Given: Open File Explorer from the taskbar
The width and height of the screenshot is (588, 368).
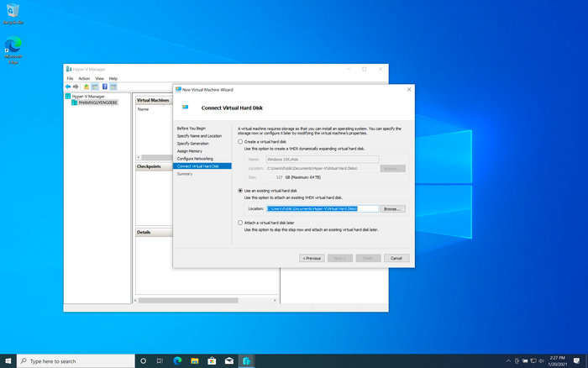Looking at the screenshot, I should click(x=195, y=361).
